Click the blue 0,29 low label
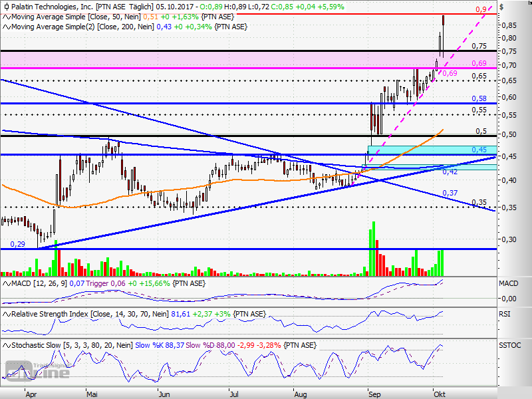532x399 pixels. tap(18, 244)
